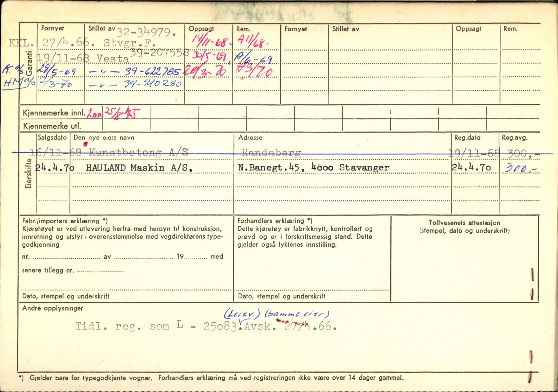Click the footnote 'Gjelder bare for typegodkjente vogner.'
558x392 pixels.
(90, 378)
